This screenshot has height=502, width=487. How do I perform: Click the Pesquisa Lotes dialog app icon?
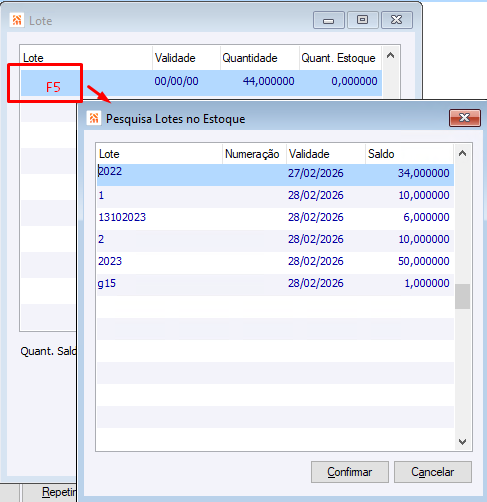(x=94, y=118)
